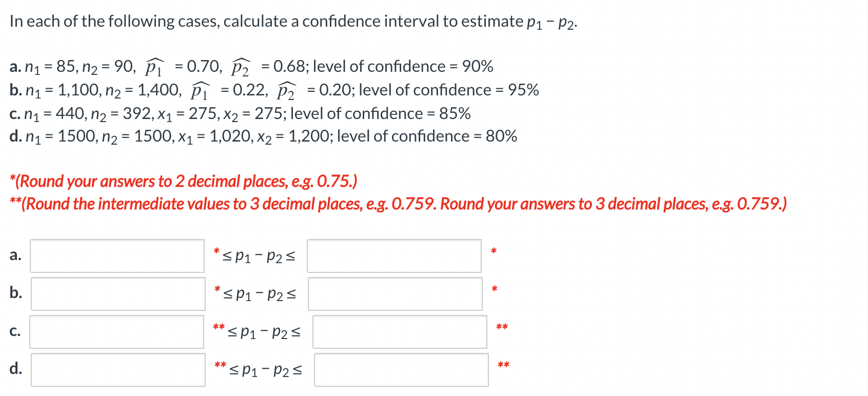Click the upper bound input field for part a
This screenshot has width=868, height=396.
394,256
